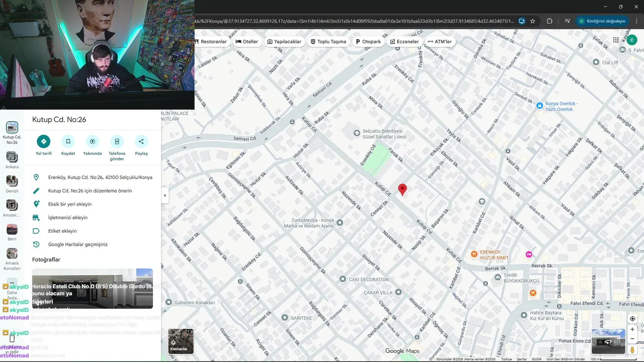Click the TAHİR BÜYÜKKÖRÜKÇÜ map marker
The image size is (644, 362).
click(498, 277)
